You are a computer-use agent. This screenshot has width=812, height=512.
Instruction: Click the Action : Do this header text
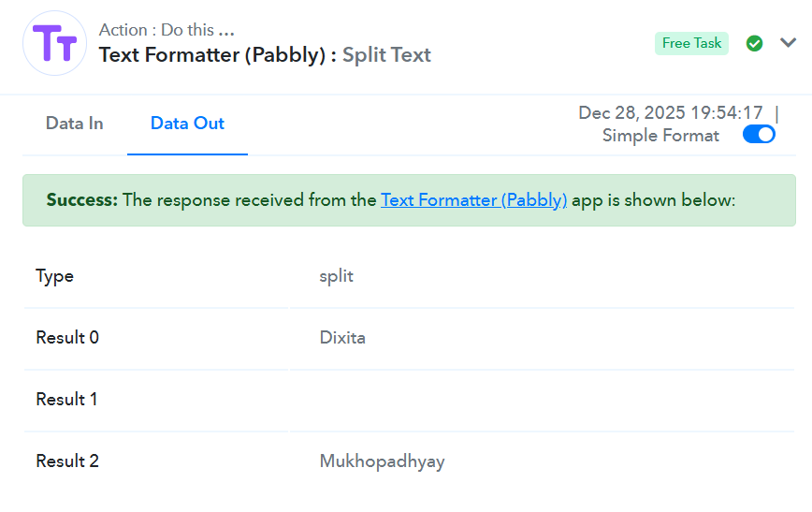166,30
